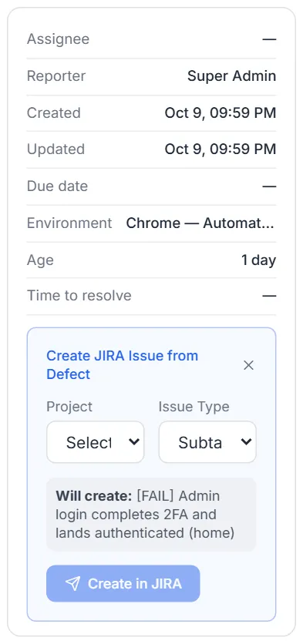This screenshot has height=644, width=303.
Task: Click the Time to resolve dash value
Action: [x=269, y=296]
